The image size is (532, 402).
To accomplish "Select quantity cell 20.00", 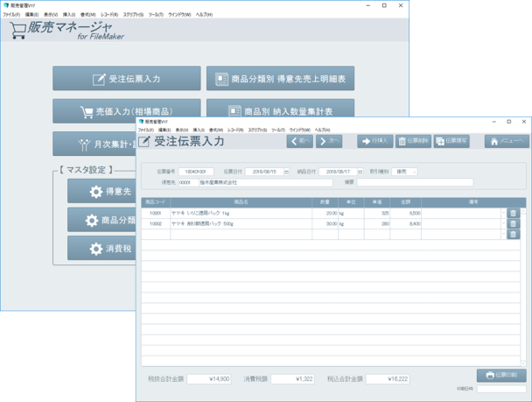I will point(325,213).
